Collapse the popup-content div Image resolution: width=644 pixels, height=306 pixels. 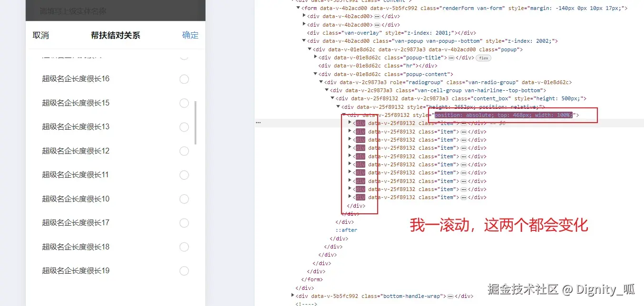[315, 74]
